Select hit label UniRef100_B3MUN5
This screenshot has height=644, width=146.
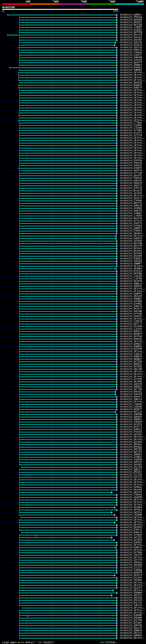pyautogui.click(x=131, y=615)
